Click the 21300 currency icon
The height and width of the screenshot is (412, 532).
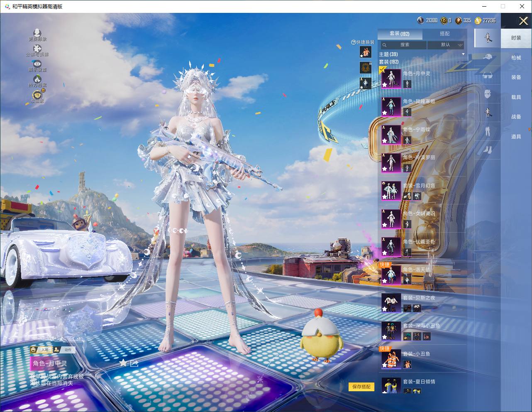coord(421,20)
